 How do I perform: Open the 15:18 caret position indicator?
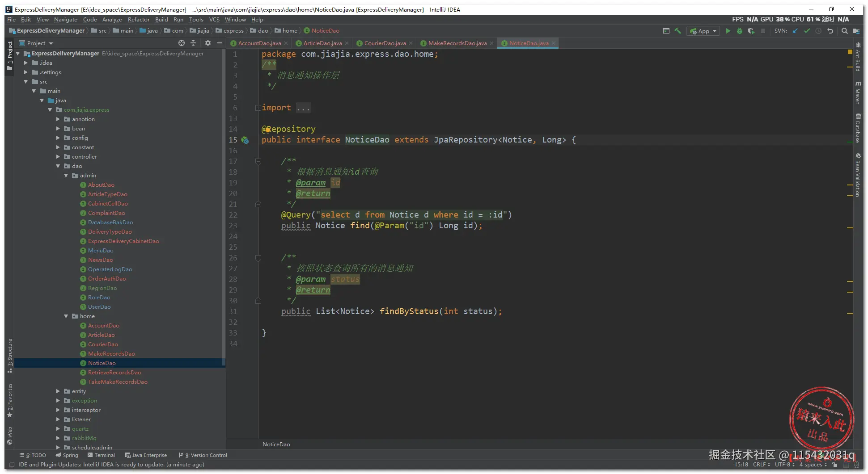point(741,465)
